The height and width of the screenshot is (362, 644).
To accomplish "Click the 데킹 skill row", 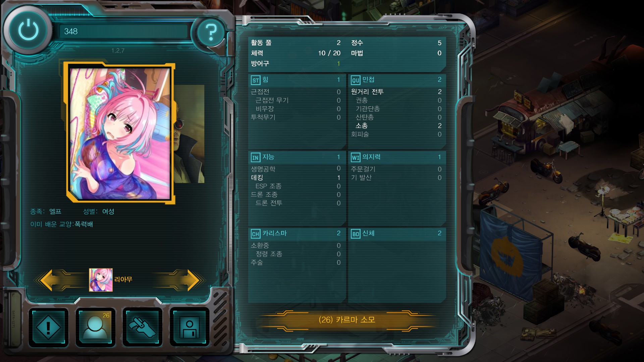I will tap(297, 178).
